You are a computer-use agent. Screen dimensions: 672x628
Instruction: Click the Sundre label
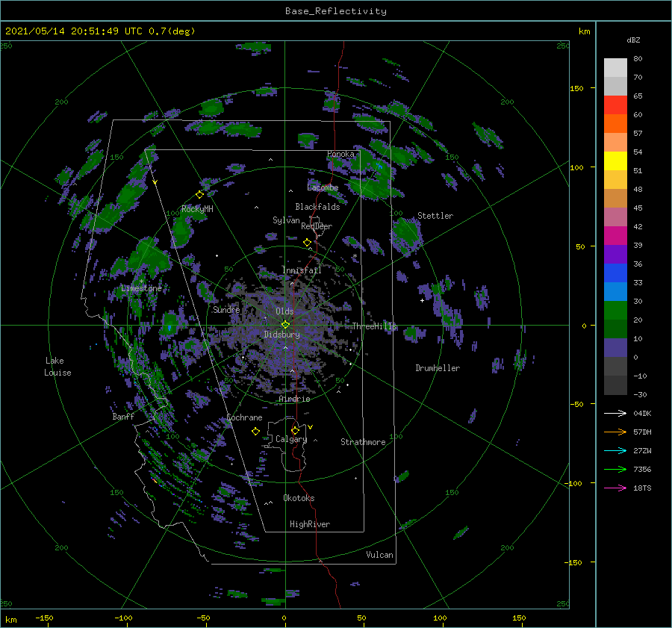226,309
